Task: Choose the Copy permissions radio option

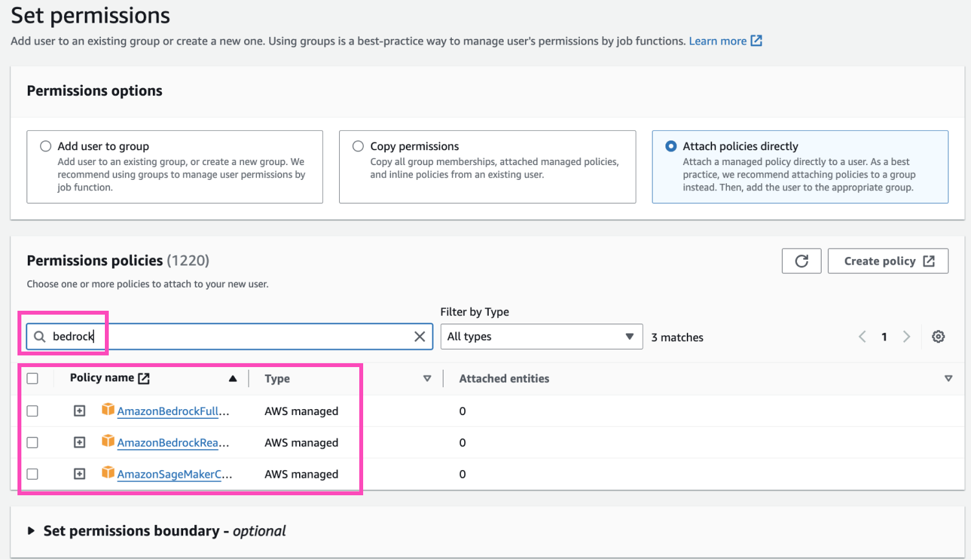Action: [358, 146]
